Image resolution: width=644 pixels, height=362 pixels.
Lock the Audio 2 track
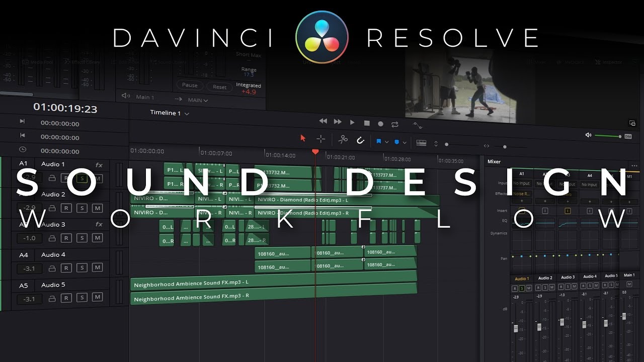[52, 208]
